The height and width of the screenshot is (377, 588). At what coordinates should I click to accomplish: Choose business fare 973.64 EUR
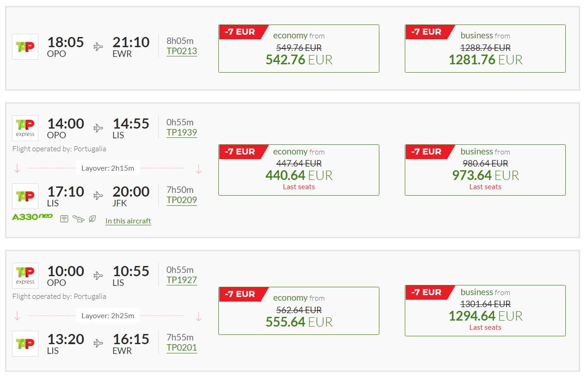[485, 170]
